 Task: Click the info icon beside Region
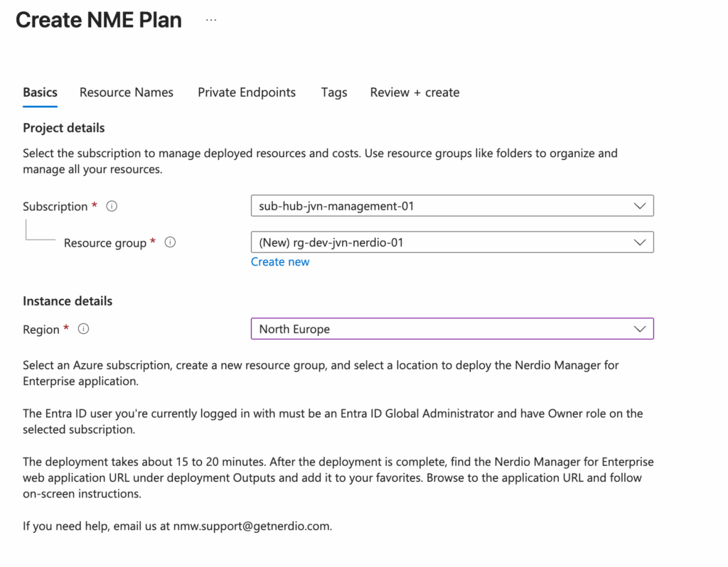83,329
